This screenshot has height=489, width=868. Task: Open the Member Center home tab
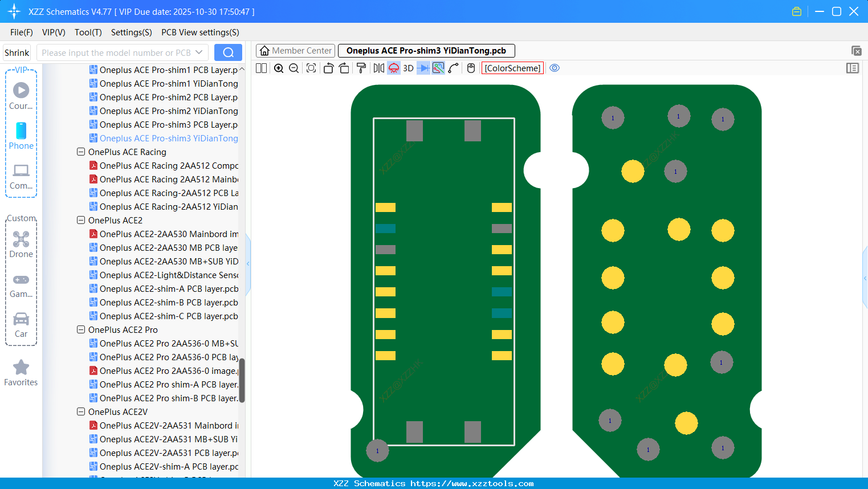(x=296, y=51)
